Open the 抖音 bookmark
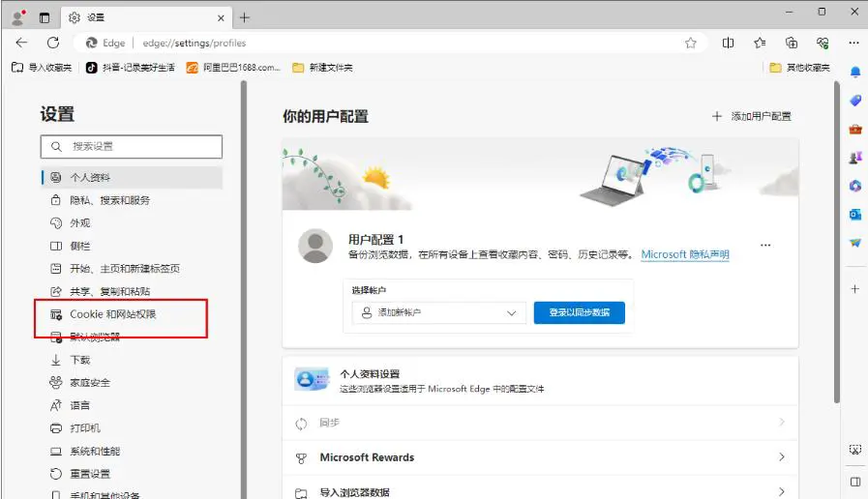The height and width of the screenshot is (499, 868). pyautogui.click(x=130, y=68)
